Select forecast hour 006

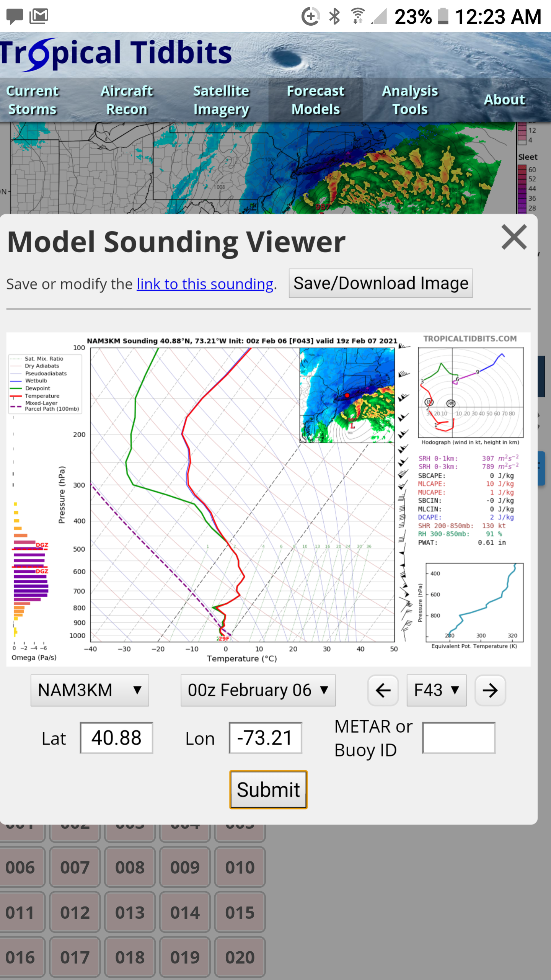[20, 867]
